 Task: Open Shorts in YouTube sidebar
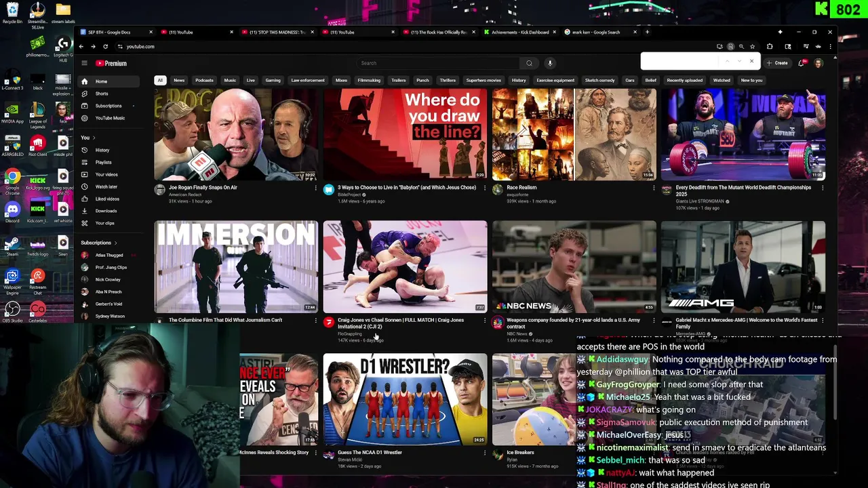[x=108, y=94]
